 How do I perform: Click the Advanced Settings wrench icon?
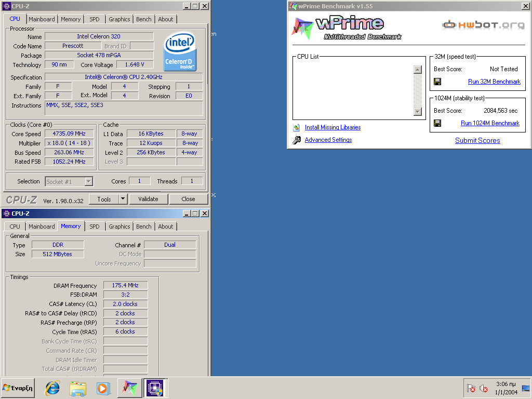(297, 140)
